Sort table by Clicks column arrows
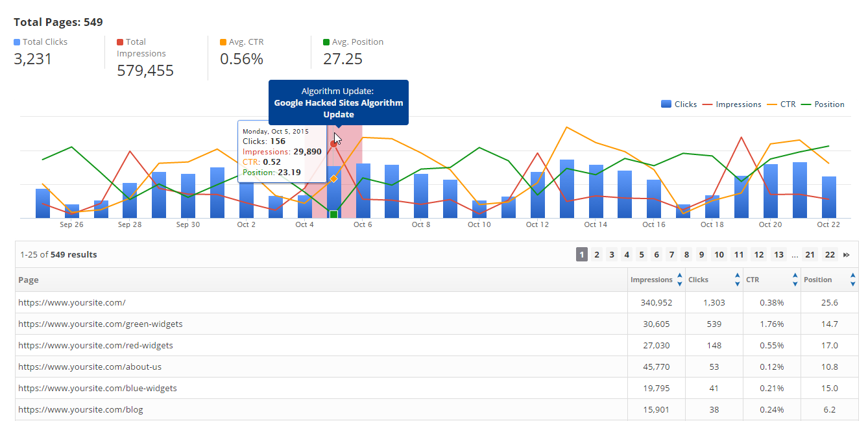 [x=737, y=280]
